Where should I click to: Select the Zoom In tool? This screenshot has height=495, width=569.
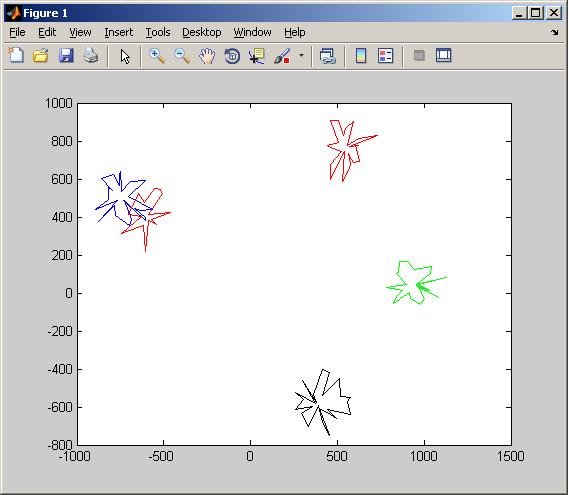click(x=157, y=56)
